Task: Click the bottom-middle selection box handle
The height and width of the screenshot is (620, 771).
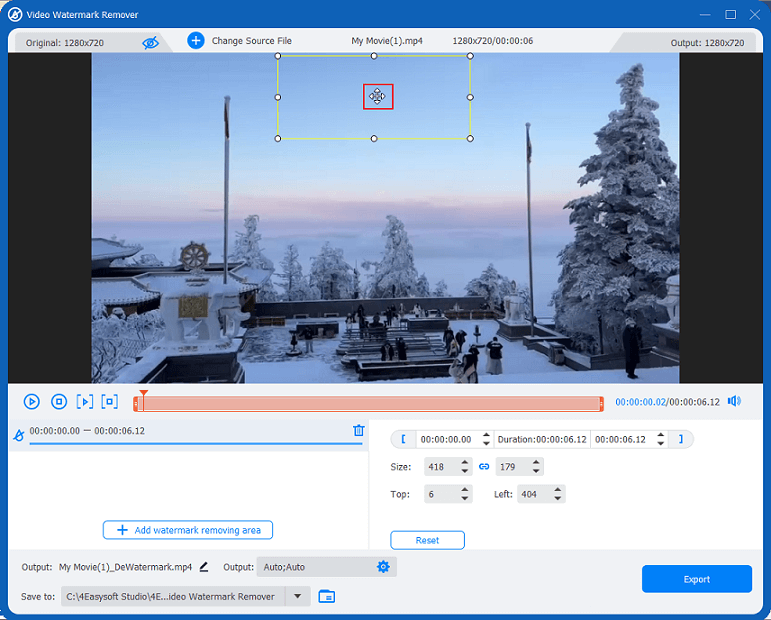Action: pos(374,139)
